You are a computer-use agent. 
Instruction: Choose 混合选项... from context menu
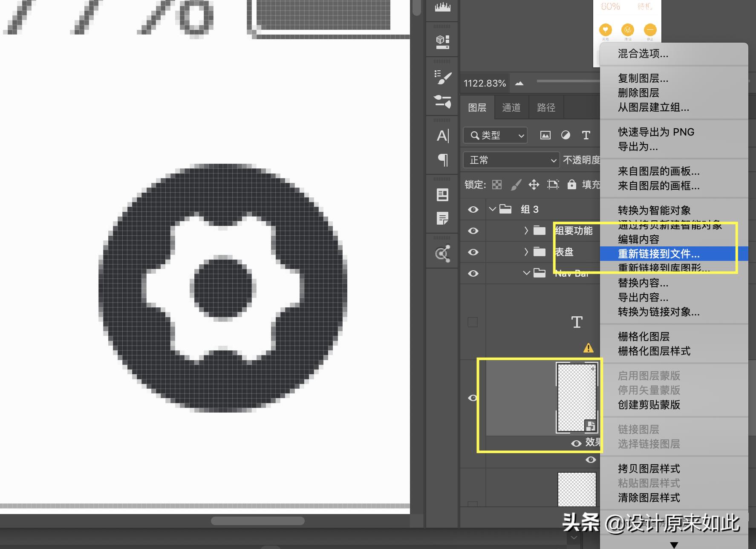point(674,54)
